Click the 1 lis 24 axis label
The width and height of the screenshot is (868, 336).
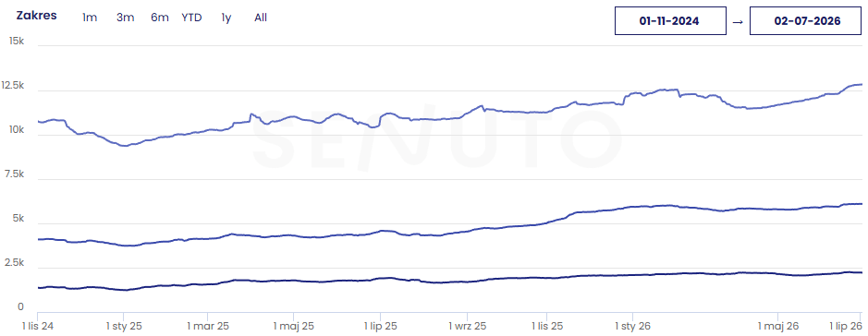tap(38, 326)
